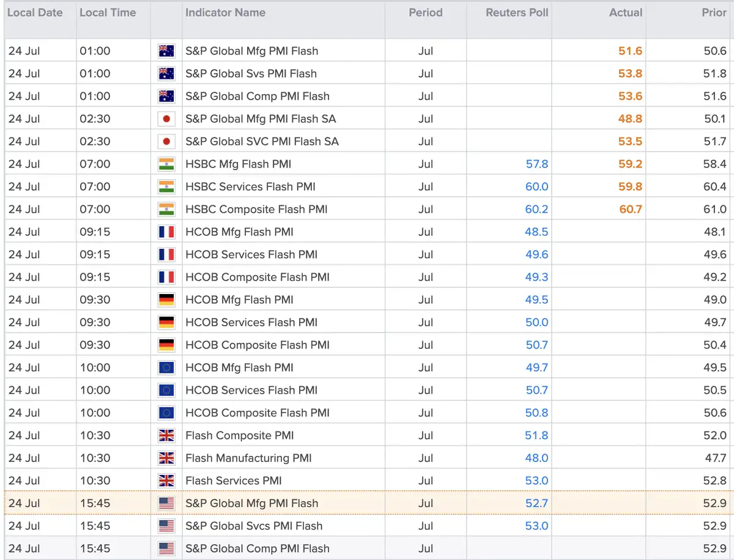734x560 pixels.
Task: Click actual value 53.5
Action: click(631, 142)
